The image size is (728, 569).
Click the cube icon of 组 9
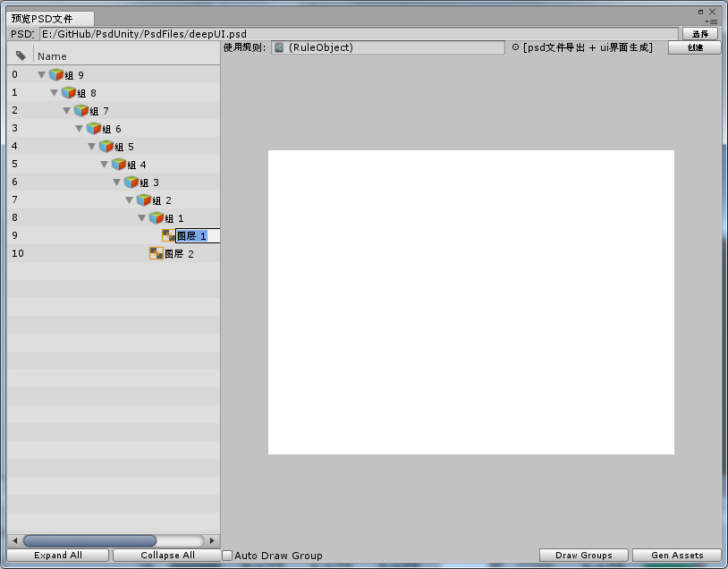click(56, 75)
